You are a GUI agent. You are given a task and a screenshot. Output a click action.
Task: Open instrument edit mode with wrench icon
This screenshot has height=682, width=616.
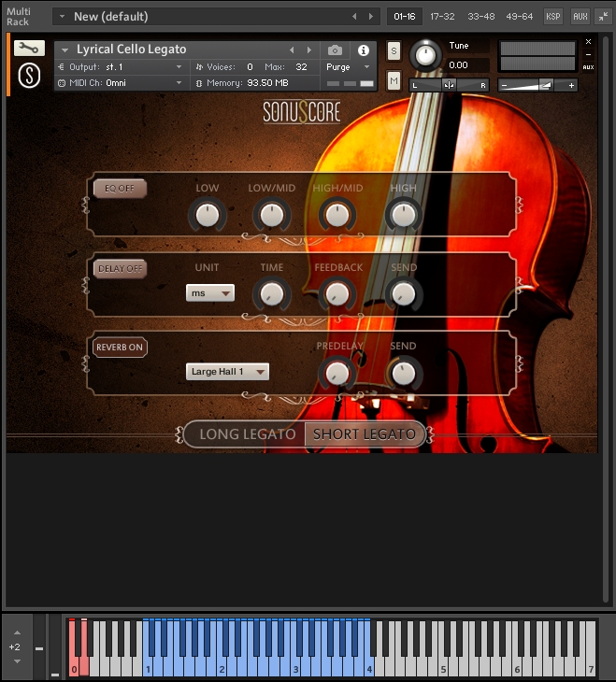pos(29,48)
